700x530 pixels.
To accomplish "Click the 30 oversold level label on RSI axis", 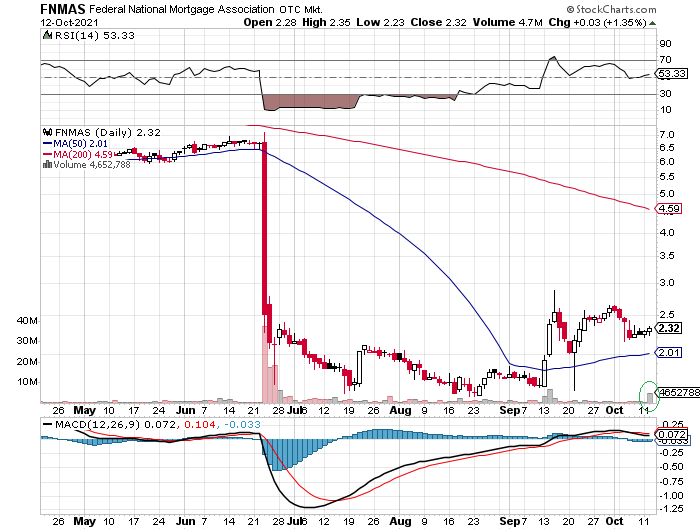I will pyautogui.click(x=665, y=93).
